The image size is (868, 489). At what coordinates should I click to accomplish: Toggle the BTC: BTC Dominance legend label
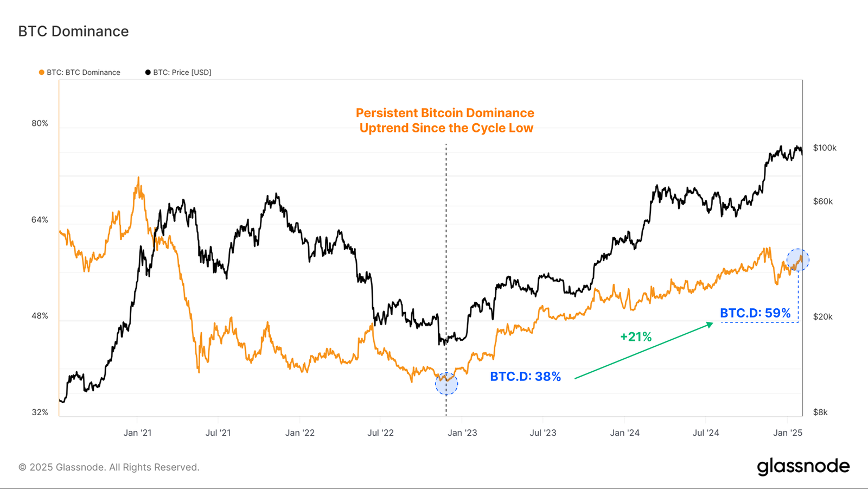click(84, 72)
